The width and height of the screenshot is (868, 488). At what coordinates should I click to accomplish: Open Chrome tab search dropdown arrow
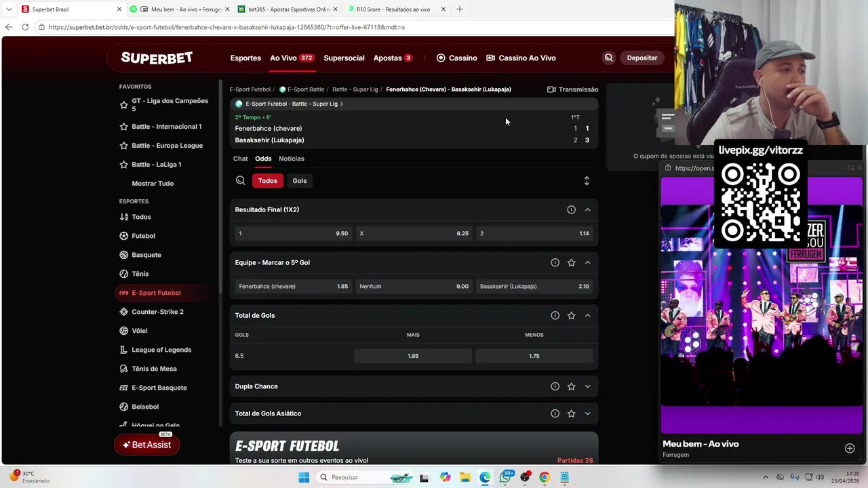tap(8, 9)
